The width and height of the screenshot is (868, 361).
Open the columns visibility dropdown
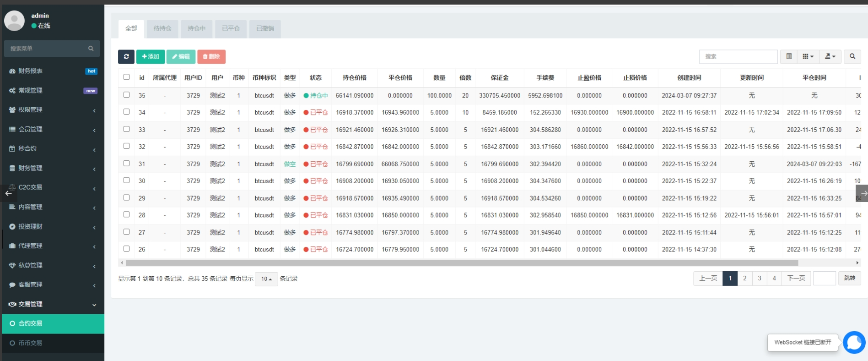click(808, 56)
